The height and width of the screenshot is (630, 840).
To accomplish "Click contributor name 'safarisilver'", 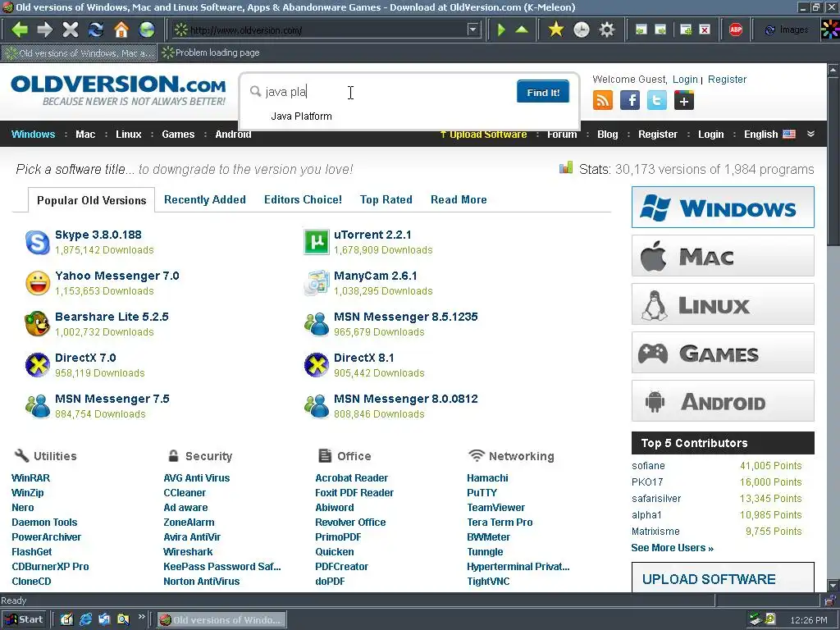I will (656, 499).
